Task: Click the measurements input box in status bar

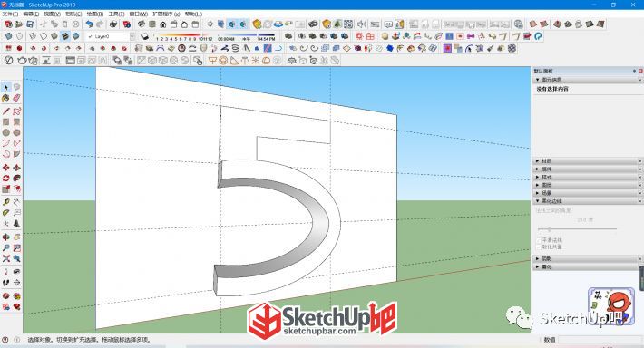Action: (x=600, y=340)
